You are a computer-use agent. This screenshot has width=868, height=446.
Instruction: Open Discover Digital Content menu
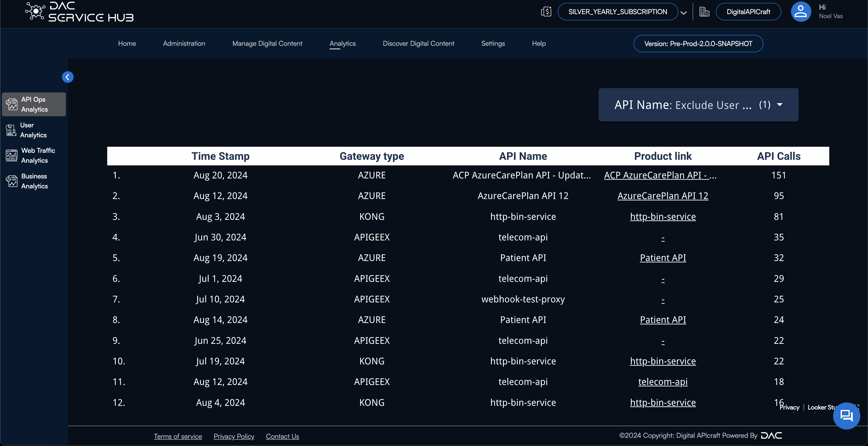click(x=418, y=43)
